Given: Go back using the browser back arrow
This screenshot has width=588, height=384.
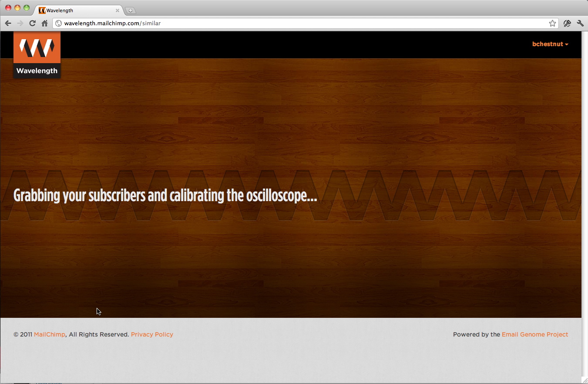Looking at the screenshot, I should click(8, 24).
